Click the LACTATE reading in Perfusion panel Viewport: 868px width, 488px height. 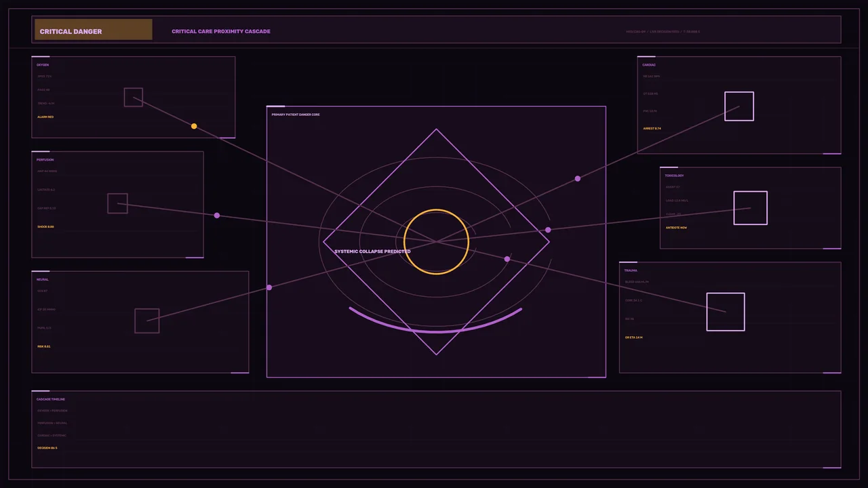(47, 190)
